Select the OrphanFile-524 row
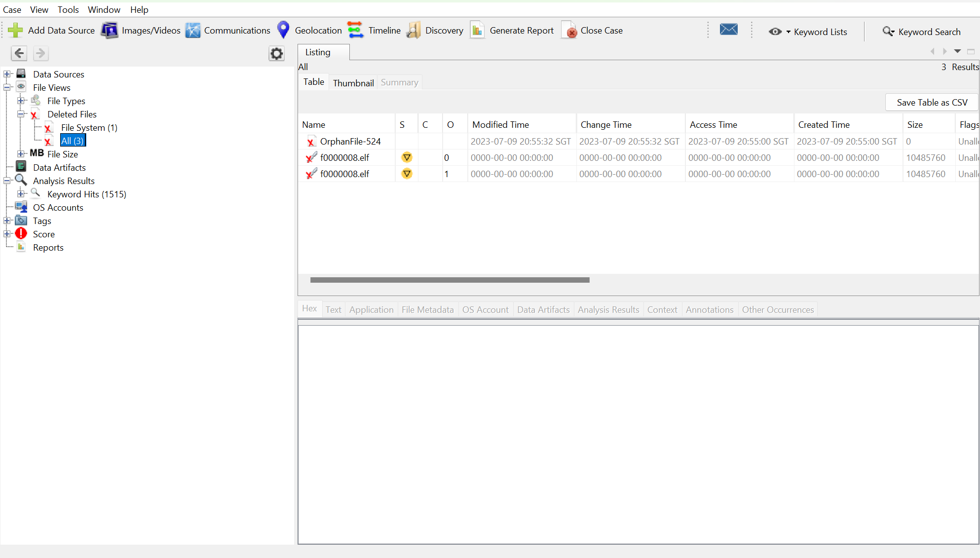980x558 pixels. point(350,141)
